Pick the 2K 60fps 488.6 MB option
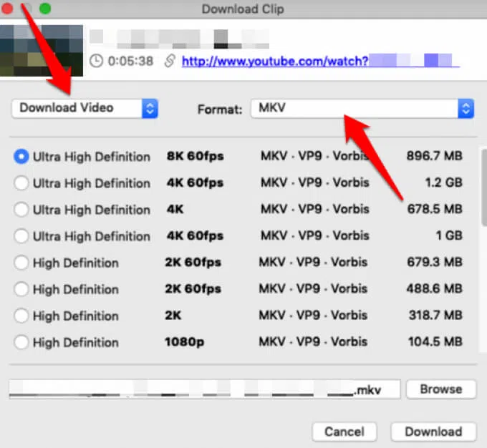The width and height of the screenshot is (487, 448). click(x=21, y=289)
